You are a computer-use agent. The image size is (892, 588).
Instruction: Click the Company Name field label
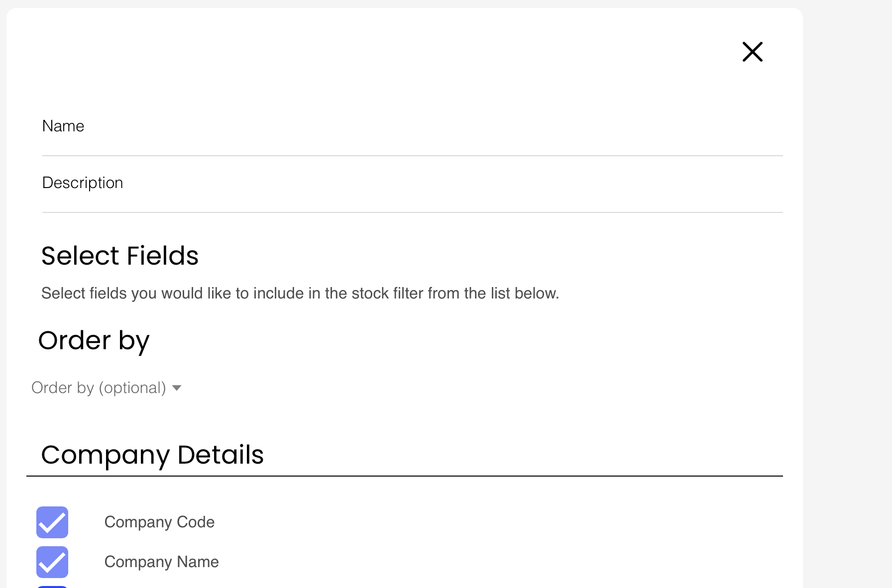tap(161, 562)
